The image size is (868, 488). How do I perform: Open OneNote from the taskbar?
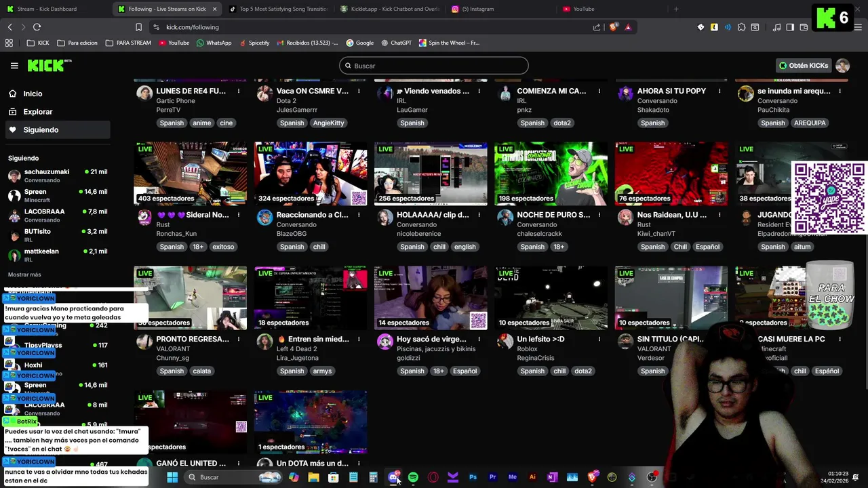pyautogui.click(x=552, y=477)
